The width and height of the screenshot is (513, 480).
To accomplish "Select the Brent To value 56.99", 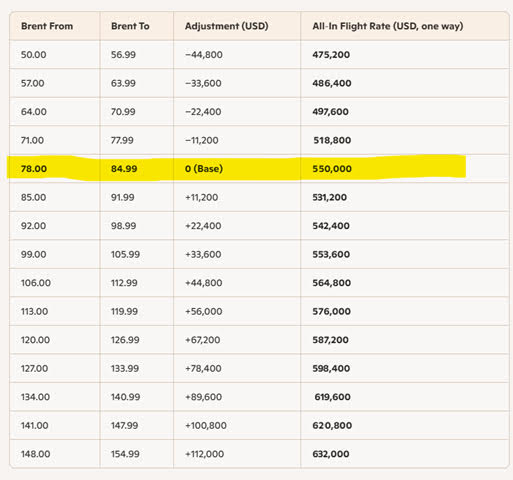I will tap(123, 55).
